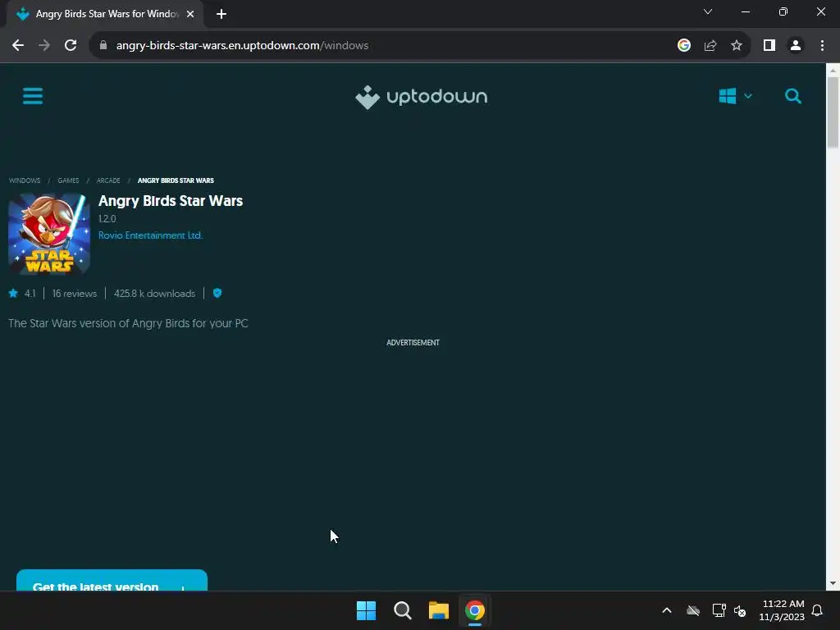The width and height of the screenshot is (840, 630).
Task: Bookmark this tab with star icon
Action: point(737,46)
